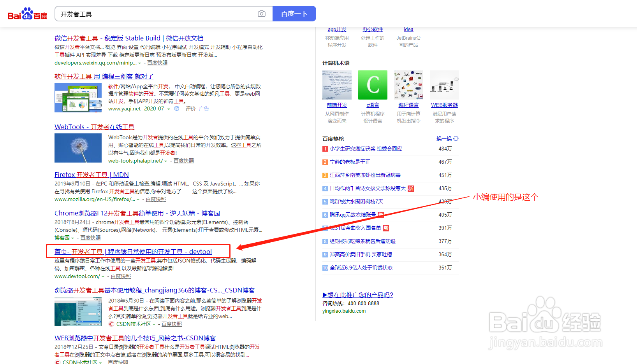
Task: Open 百度快照 for CSDN技术社区 tutorial result
Action: click(x=172, y=324)
